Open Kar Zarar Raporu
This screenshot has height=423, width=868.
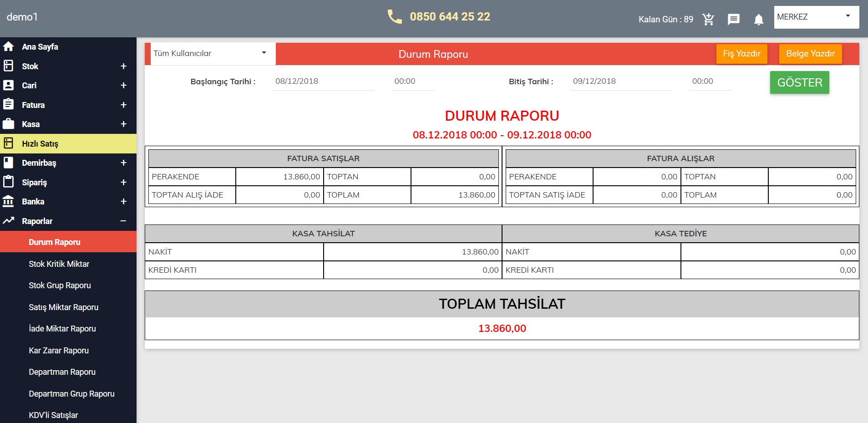coord(59,351)
